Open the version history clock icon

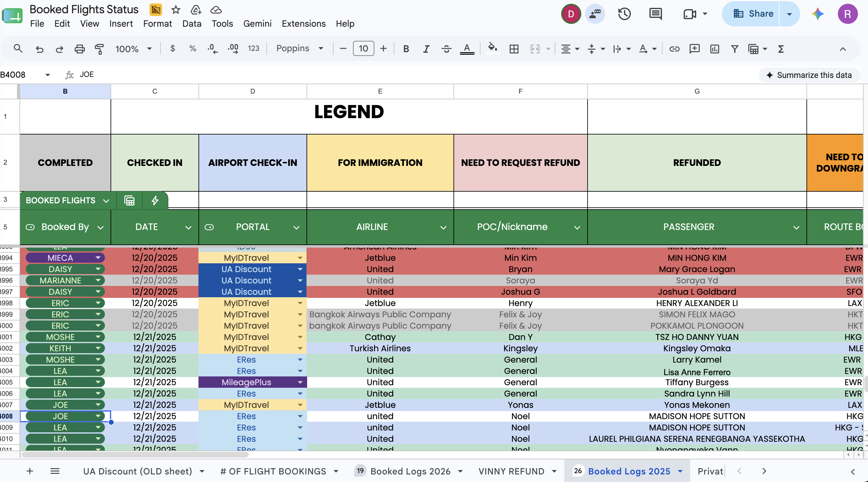624,14
